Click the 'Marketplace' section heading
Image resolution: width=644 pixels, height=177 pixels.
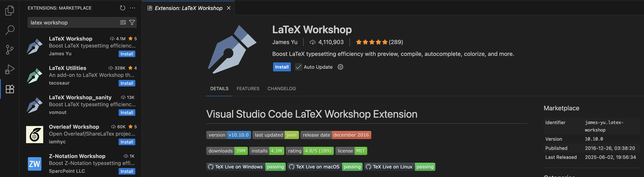[x=561, y=108]
